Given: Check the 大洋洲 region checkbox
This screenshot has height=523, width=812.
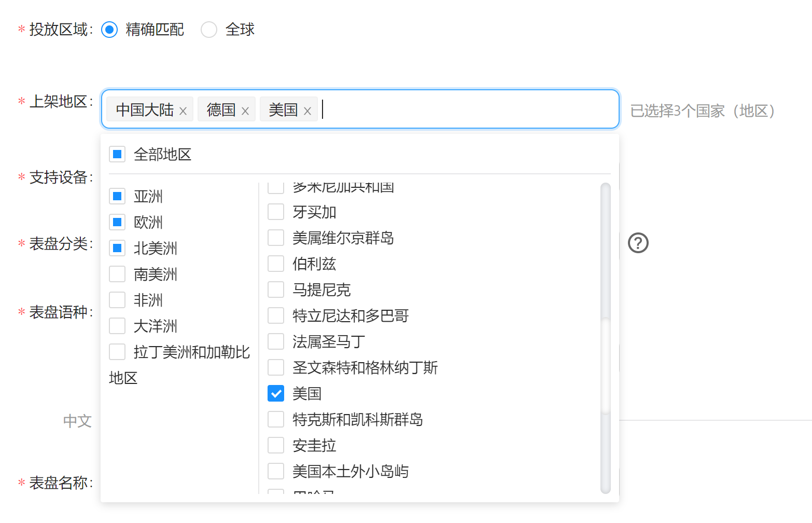Looking at the screenshot, I should click(x=117, y=326).
